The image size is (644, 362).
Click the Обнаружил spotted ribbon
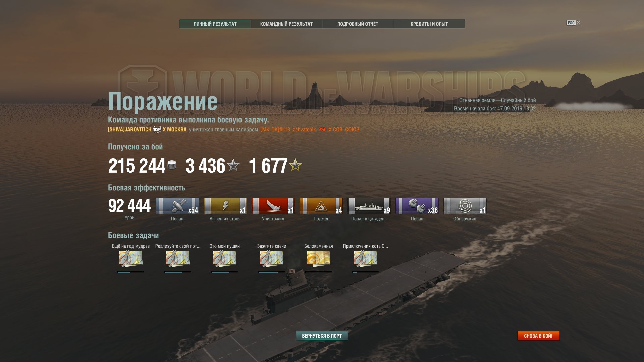pos(465,206)
